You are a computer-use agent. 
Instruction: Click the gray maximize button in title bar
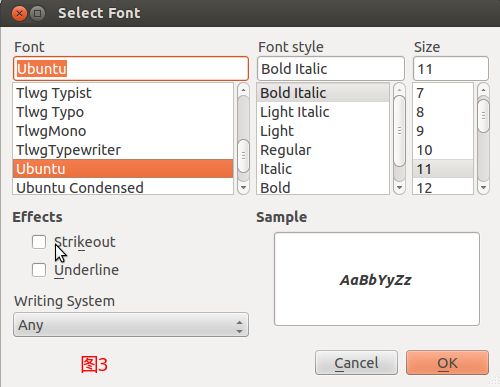pyautogui.click(x=37, y=13)
